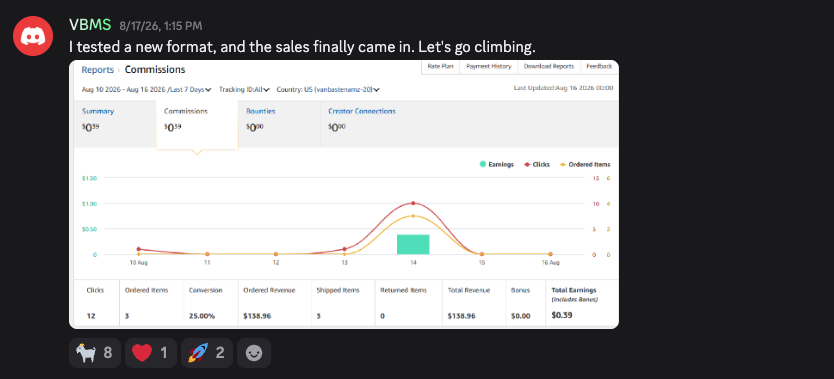Click the Returned Items column header
Screen dimensions: 834x379
point(405,290)
